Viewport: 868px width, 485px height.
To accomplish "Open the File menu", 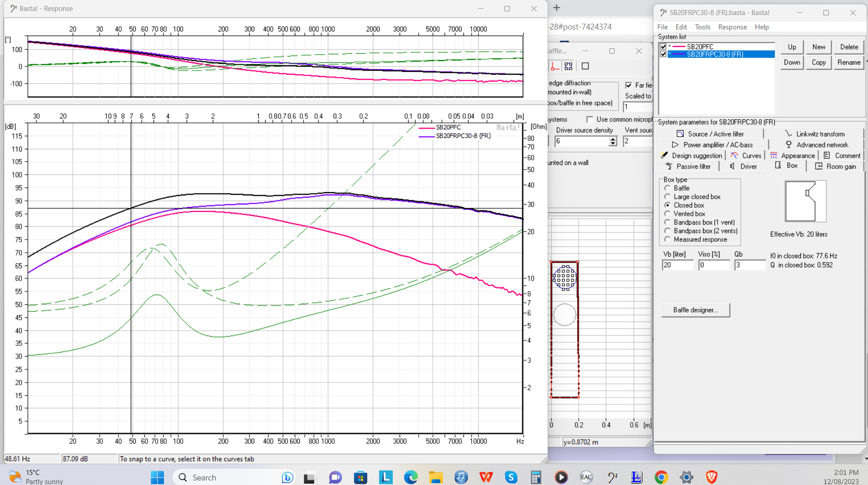I will coord(663,27).
